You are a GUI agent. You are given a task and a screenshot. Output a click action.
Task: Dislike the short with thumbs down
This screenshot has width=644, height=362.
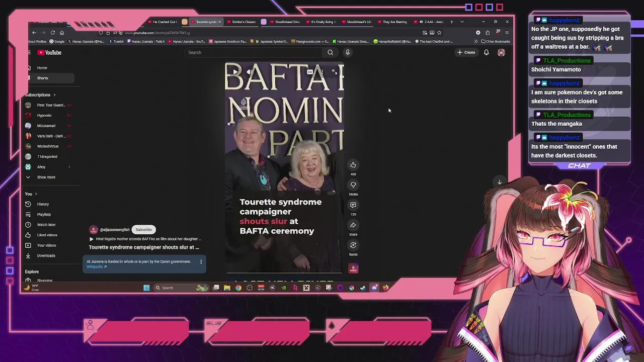coord(353,185)
